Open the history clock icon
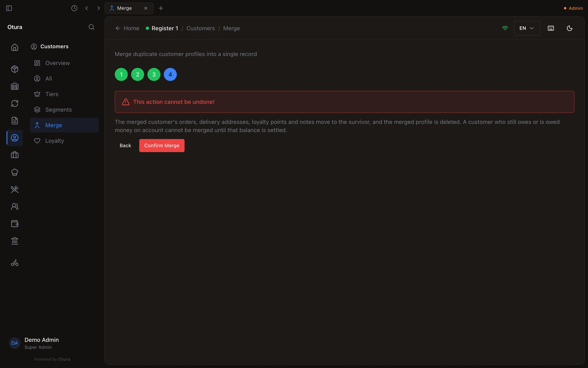588x368 pixels. (74, 8)
